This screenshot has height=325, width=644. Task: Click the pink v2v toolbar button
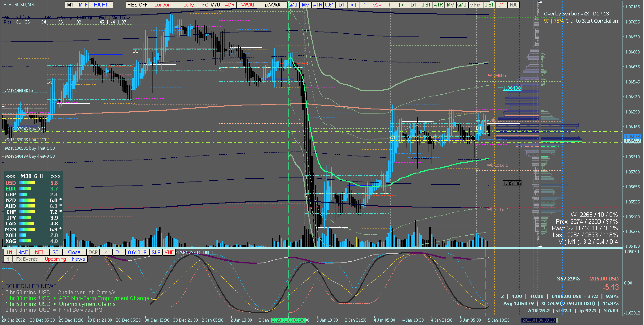point(377,5)
